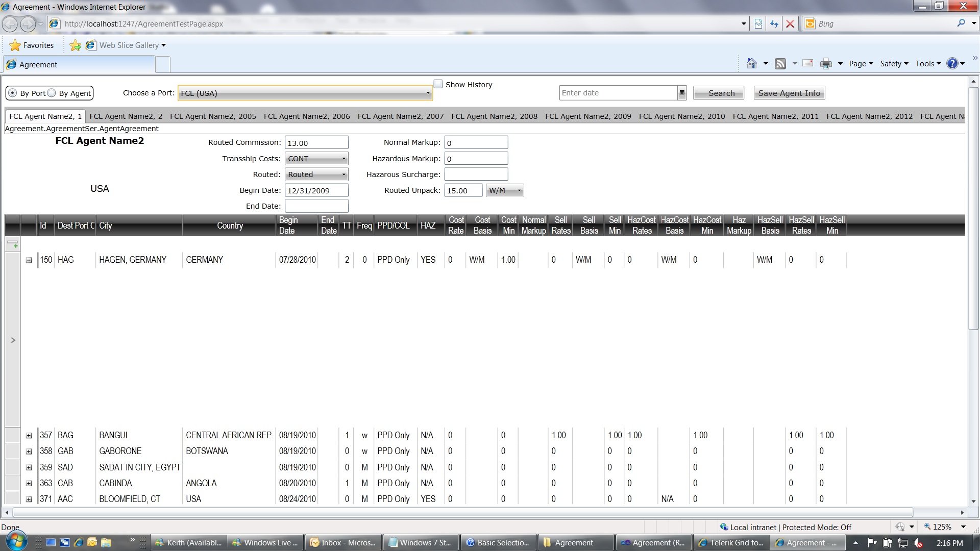Open the RSS feeds icon
The width and height of the screenshot is (980, 551).
click(780, 64)
